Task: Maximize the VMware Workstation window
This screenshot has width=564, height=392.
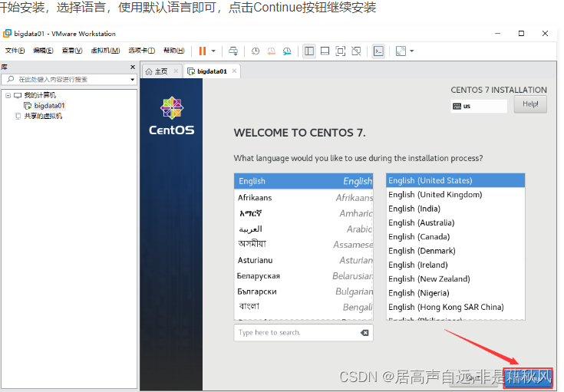Action: click(x=521, y=34)
